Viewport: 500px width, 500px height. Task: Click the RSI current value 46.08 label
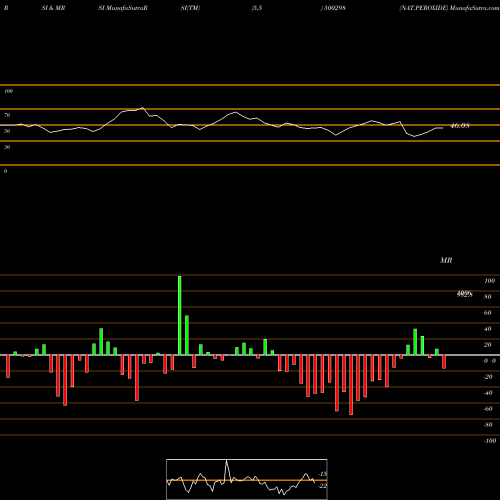point(460,126)
